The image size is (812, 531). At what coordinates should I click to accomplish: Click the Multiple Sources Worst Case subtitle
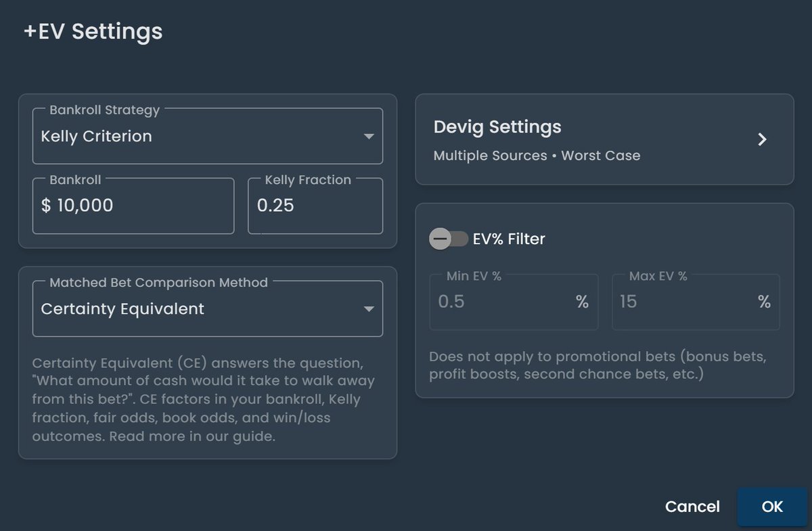click(x=537, y=156)
